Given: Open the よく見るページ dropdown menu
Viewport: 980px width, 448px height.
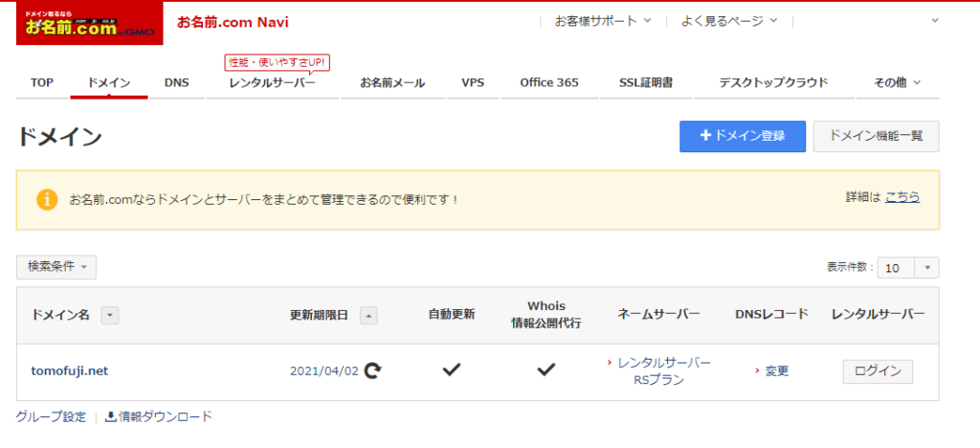Looking at the screenshot, I should 729,21.
